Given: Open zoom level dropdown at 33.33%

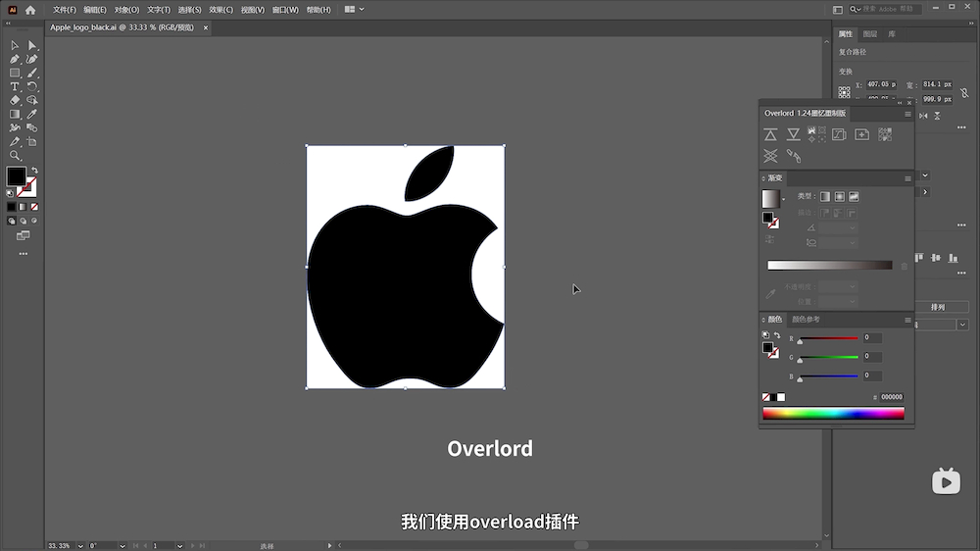Looking at the screenshot, I should coord(80,546).
